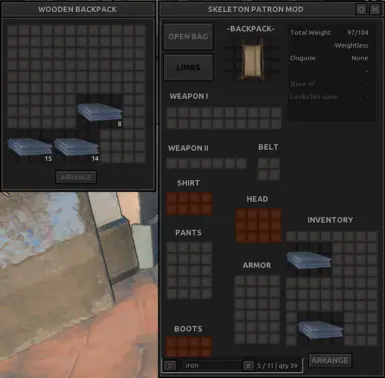The width and height of the screenshot is (385, 378).
Task: Clear the search field with X button
Action: [248, 366]
